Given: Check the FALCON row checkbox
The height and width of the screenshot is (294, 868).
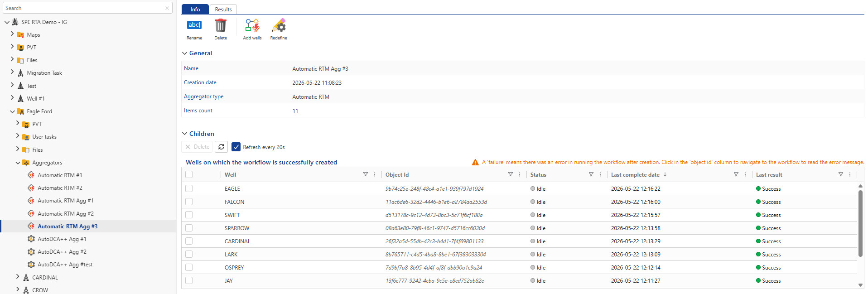Looking at the screenshot, I should coord(189,202).
